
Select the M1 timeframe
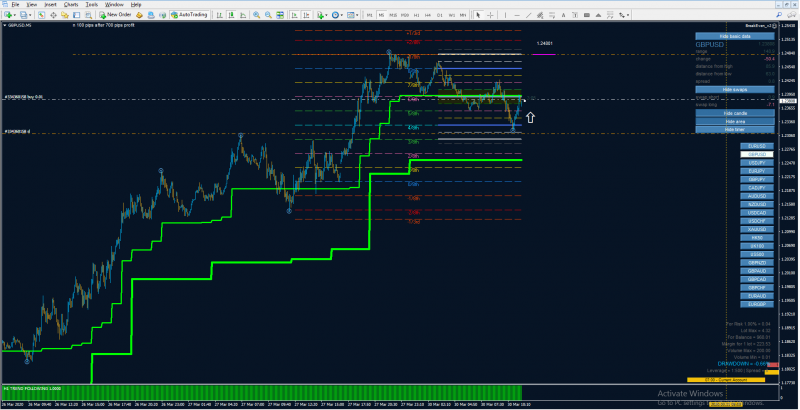(369, 15)
